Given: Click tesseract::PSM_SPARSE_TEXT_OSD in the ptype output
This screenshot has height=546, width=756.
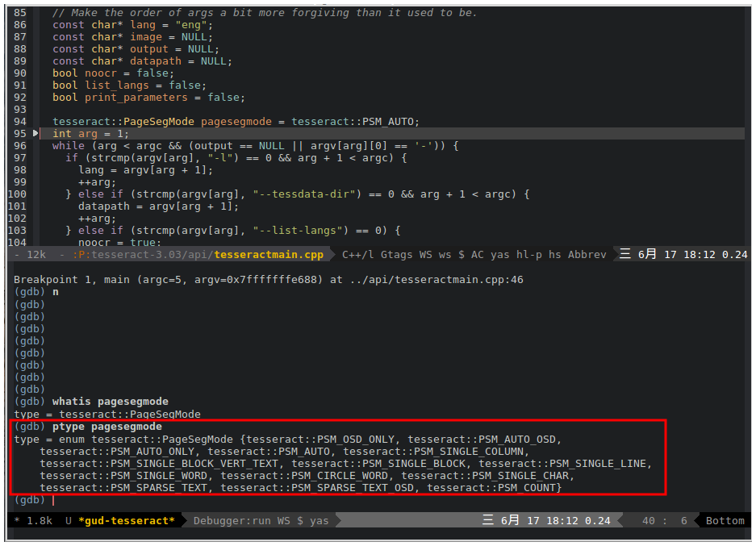Looking at the screenshot, I should point(317,487).
